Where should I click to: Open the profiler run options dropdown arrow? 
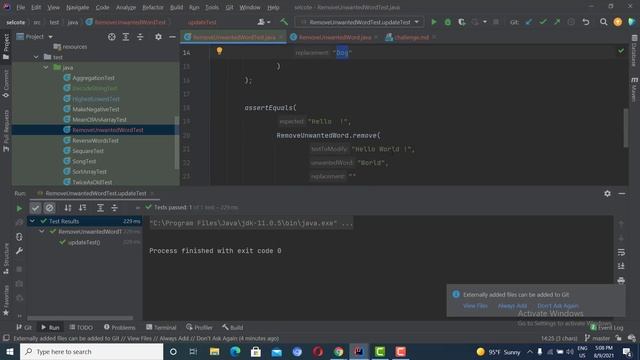pyautogui.click(x=485, y=22)
